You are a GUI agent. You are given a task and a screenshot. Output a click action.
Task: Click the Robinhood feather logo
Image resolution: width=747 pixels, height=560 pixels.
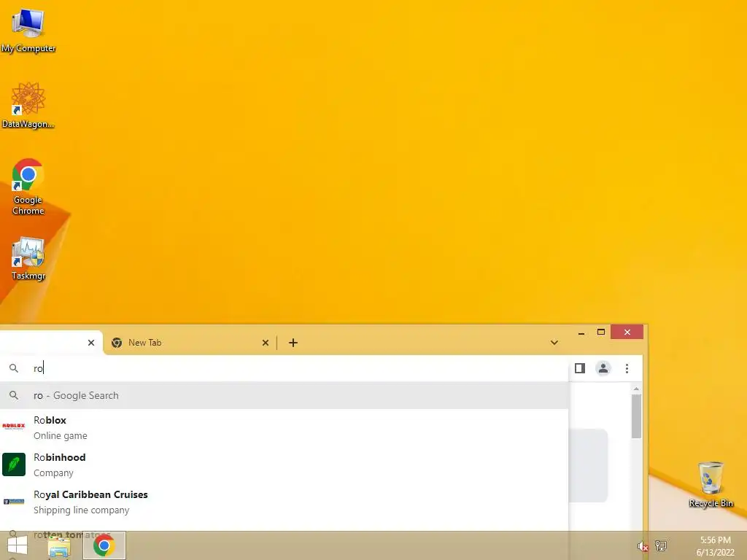tap(14, 464)
